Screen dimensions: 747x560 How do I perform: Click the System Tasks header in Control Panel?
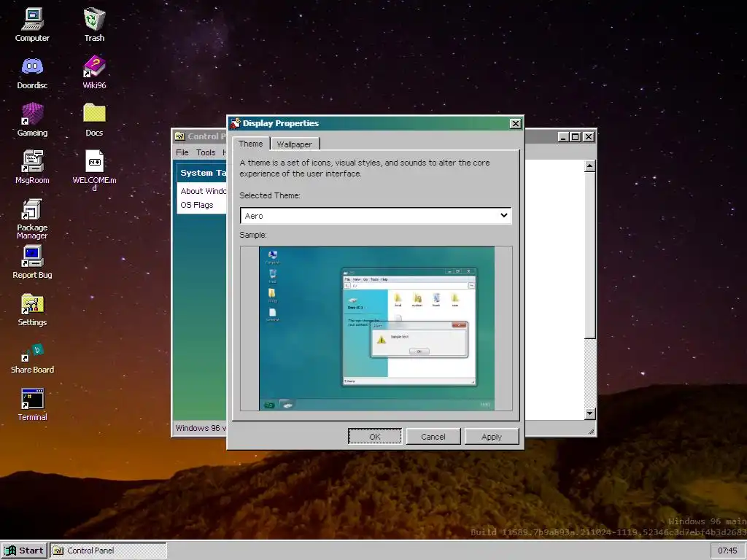coord(203,173)
